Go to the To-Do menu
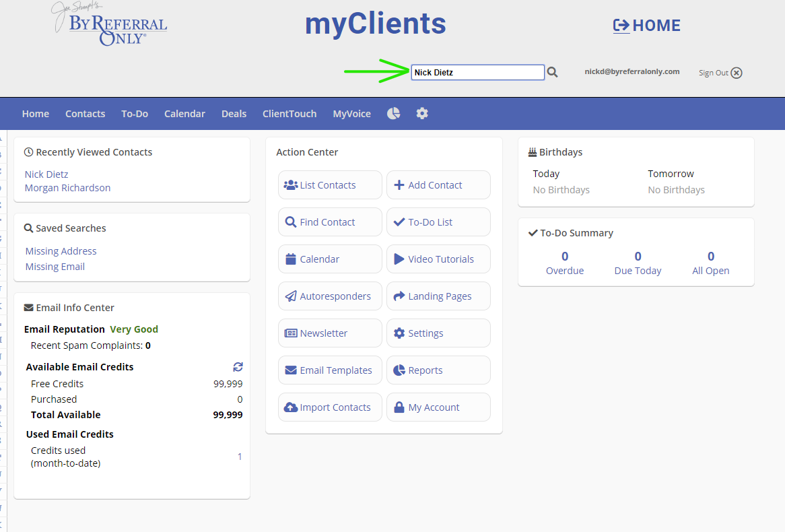Screen dimensions: 785x532 pos(135,114)
